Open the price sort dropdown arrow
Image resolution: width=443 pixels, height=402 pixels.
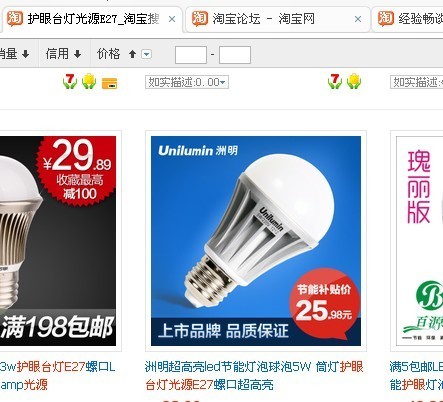coord(147,54)
